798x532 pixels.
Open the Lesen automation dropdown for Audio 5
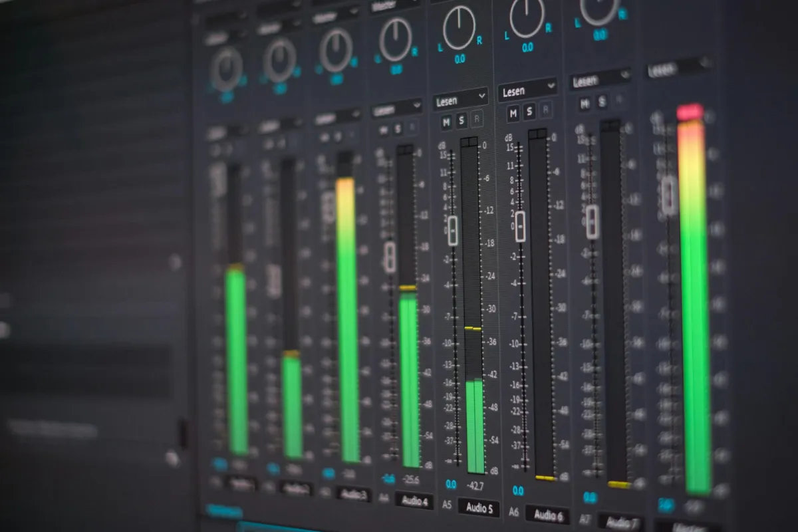coord(461,100)
